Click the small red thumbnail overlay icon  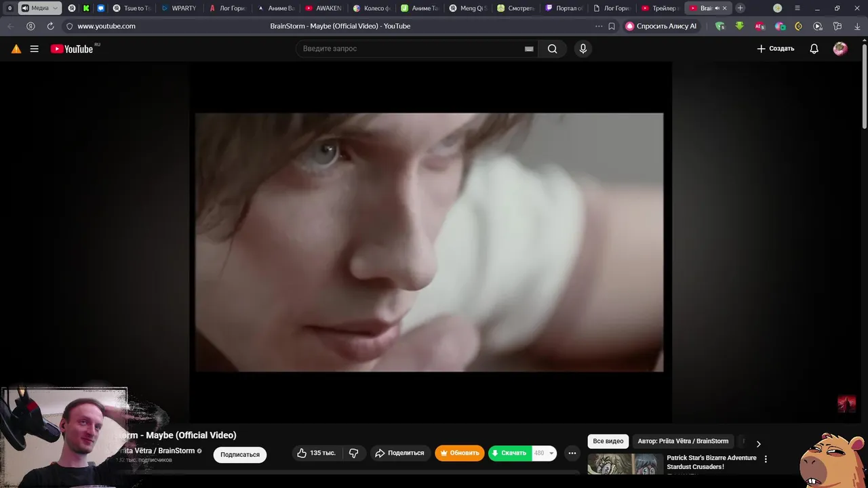click(x=846, y=404)
